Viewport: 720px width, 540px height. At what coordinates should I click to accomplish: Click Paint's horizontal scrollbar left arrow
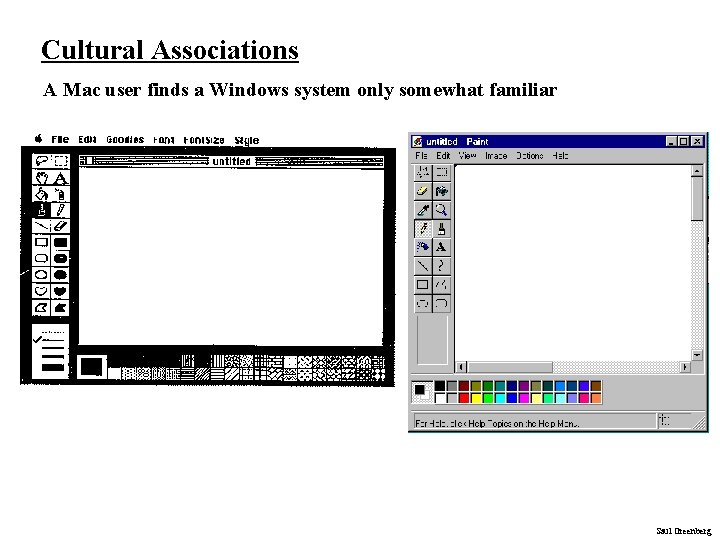tap(461, 367)
